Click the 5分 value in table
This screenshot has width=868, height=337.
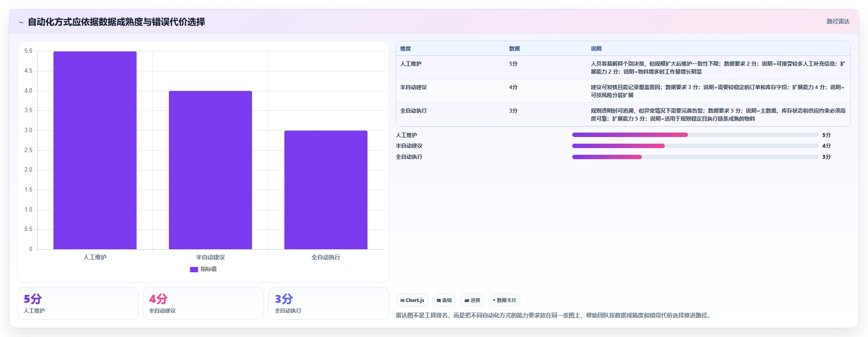[513, 64]
